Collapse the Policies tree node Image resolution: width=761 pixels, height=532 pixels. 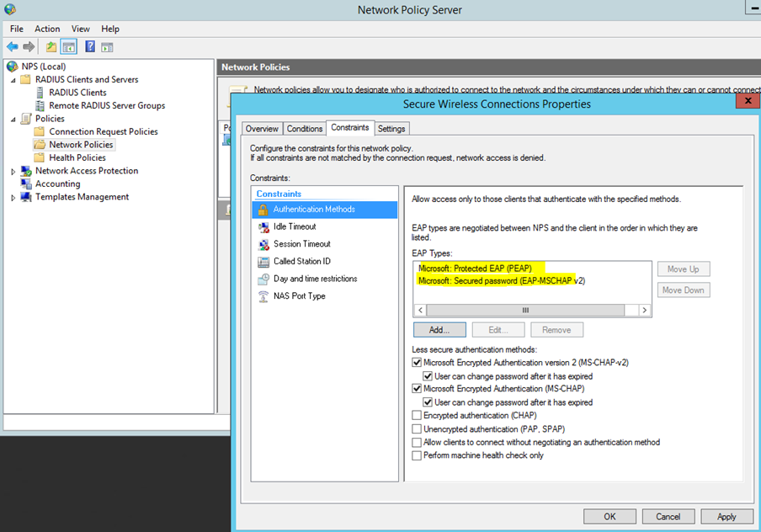click(x=13, y=119)
